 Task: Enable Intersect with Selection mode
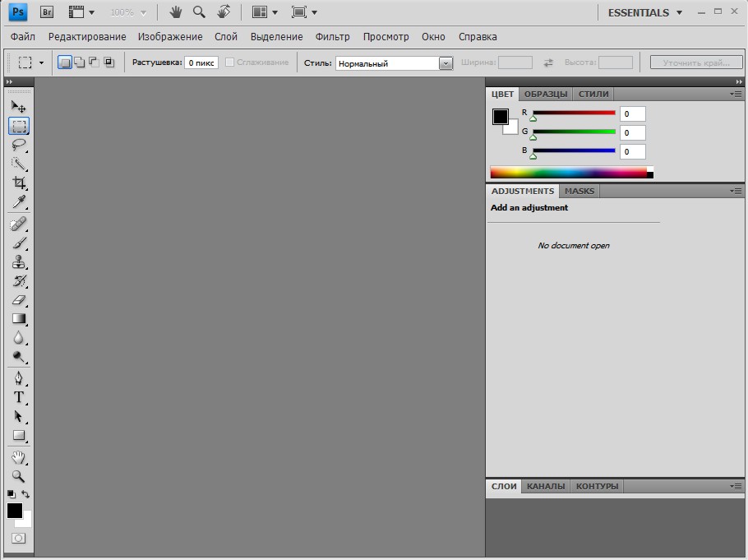(109, 62)
